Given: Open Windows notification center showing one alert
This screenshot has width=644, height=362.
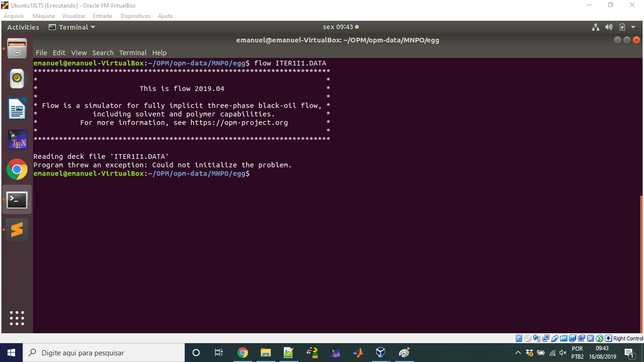Looking at the screenshot, I should [x=629, y=353].
